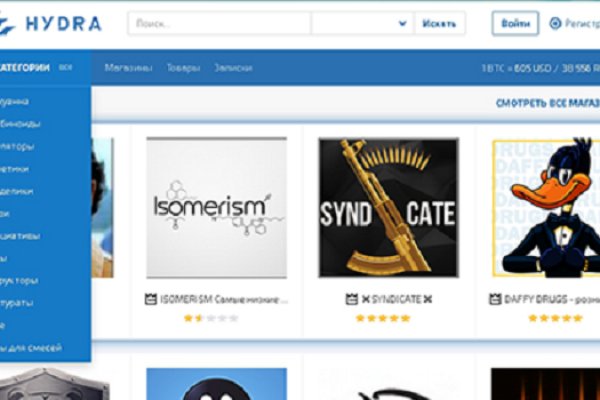Click the Войти login button
The height and width of the screenshot is (400, 600).
click(515, 23)
